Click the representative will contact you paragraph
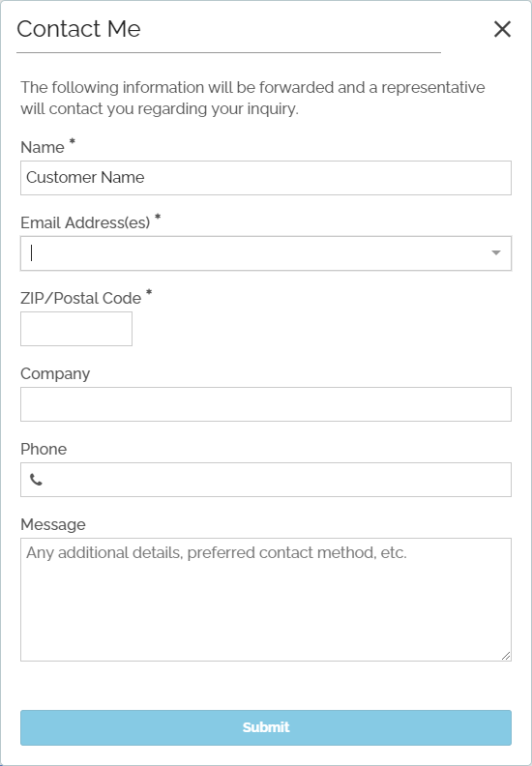The width and height of the screenshot is (532, 766). [x=252, y=99]
